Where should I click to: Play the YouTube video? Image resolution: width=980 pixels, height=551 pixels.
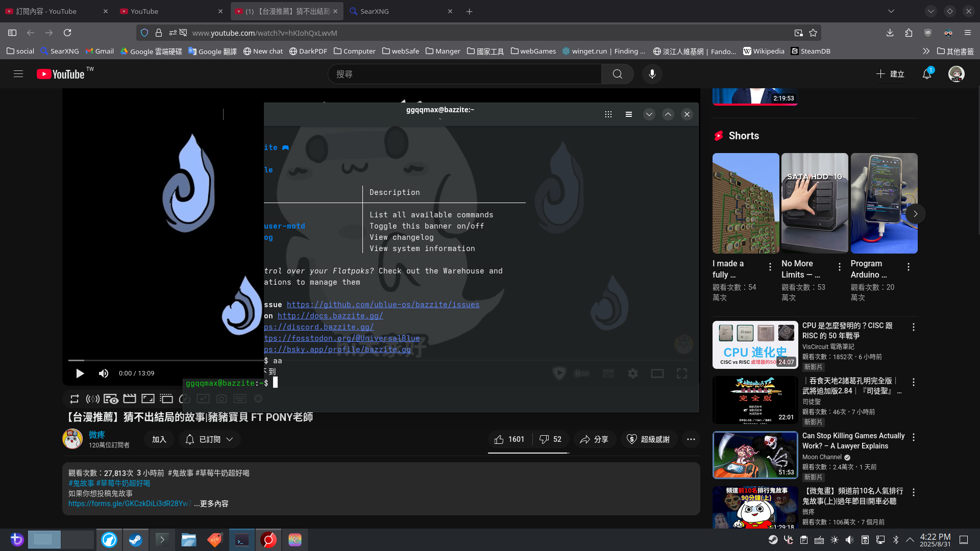coord(80,373)
